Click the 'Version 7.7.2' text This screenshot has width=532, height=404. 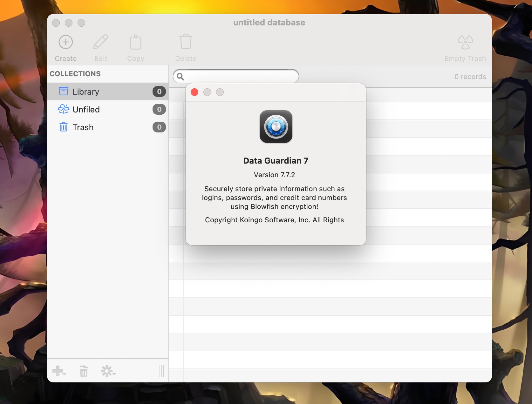275,175
